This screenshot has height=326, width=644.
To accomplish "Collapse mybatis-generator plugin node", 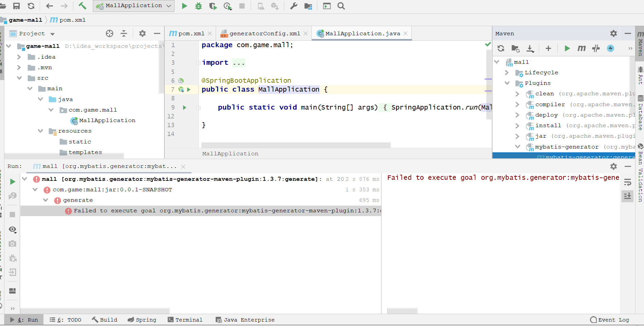I will tap(518, 147).
